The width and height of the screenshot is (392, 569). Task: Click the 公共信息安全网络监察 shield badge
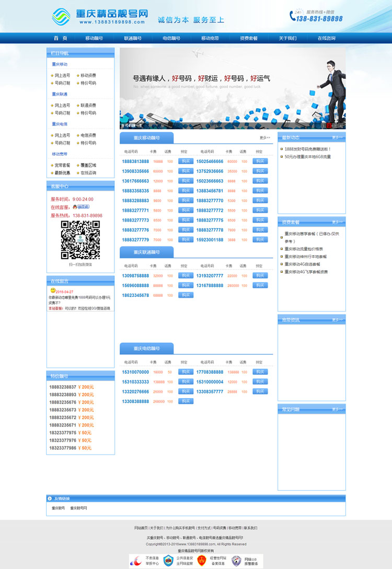(168, 561)
